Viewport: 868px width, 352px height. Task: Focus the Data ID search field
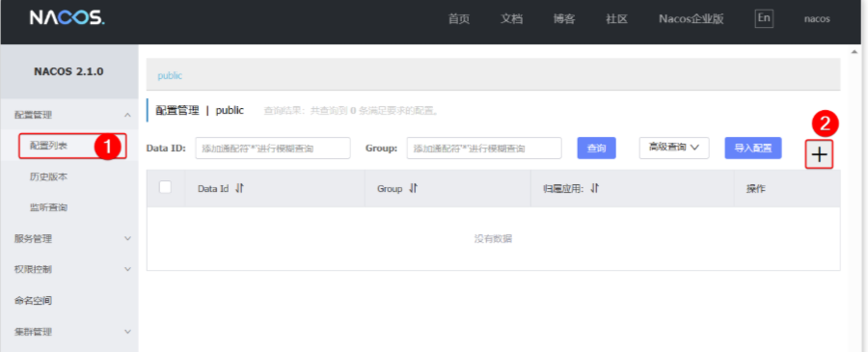(273, 148)
